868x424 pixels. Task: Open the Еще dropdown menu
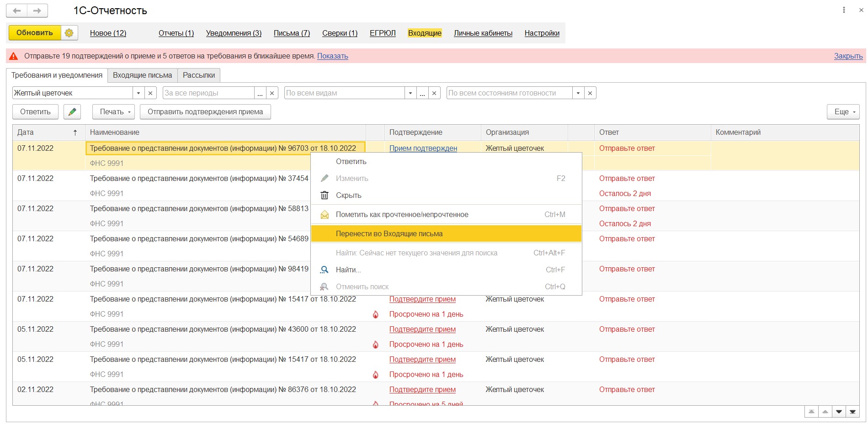(843, 112)
